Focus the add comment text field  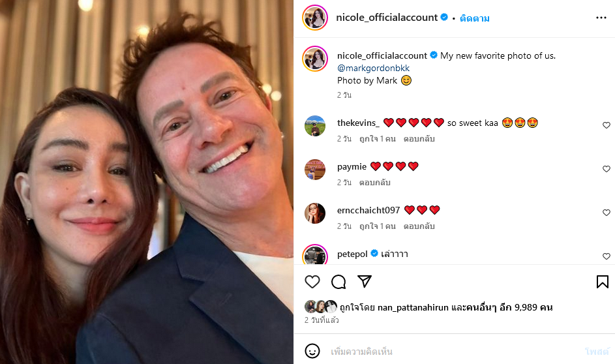coord(450,352)
